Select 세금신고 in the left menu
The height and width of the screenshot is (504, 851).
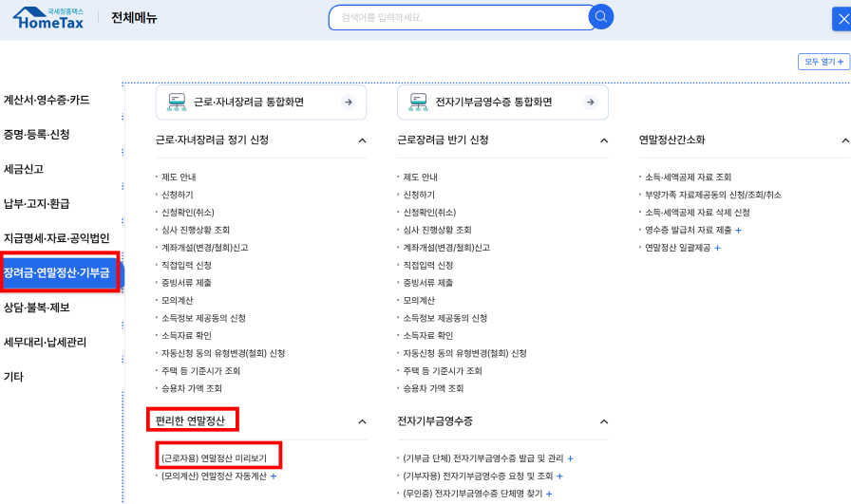tap(24, 169)
